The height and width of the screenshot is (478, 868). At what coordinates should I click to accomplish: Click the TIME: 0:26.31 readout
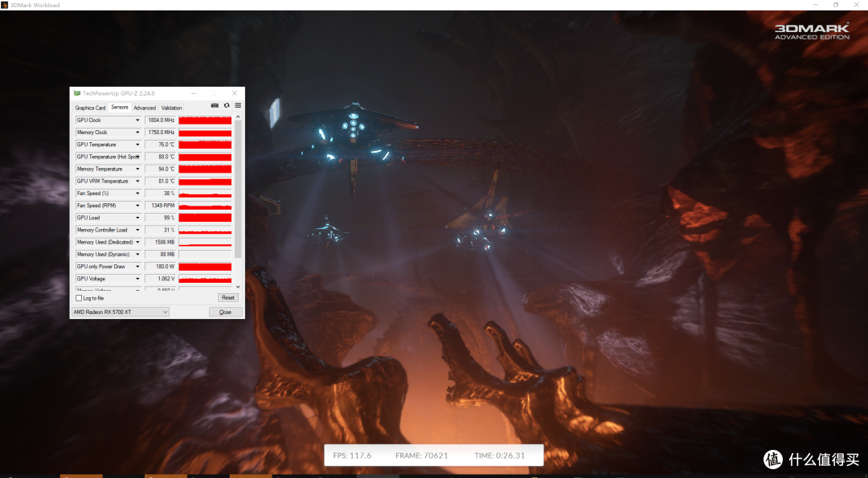click(x=499, y=456)
